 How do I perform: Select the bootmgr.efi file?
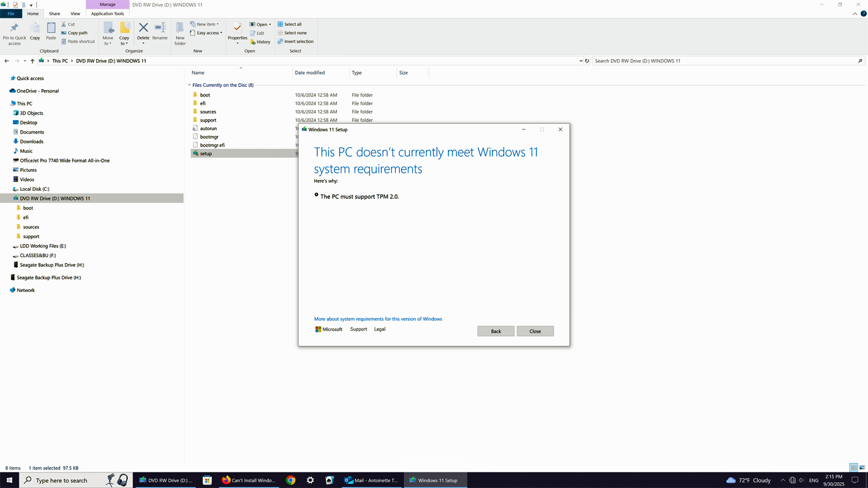(212, 145)
